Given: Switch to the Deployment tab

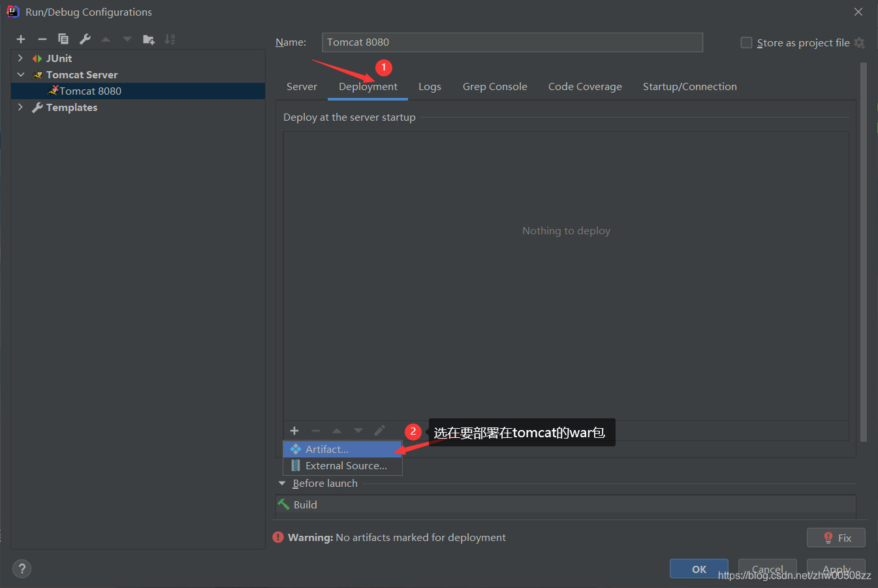Looking at the screenshot, I should [368, 87].
